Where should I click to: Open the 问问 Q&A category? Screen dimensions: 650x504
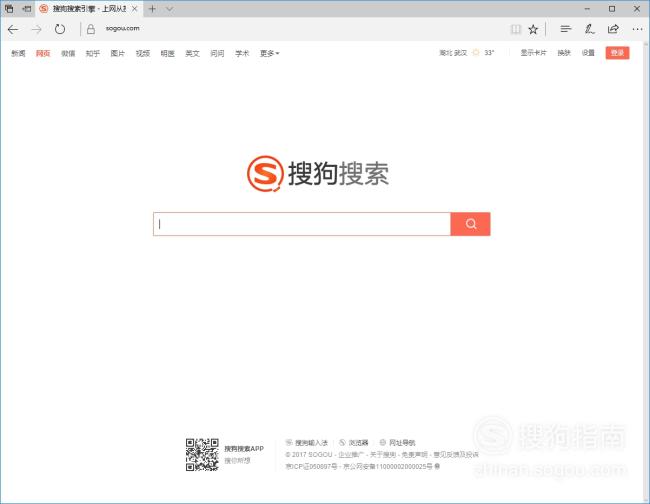pyautogui.click(x=217, y=53)
